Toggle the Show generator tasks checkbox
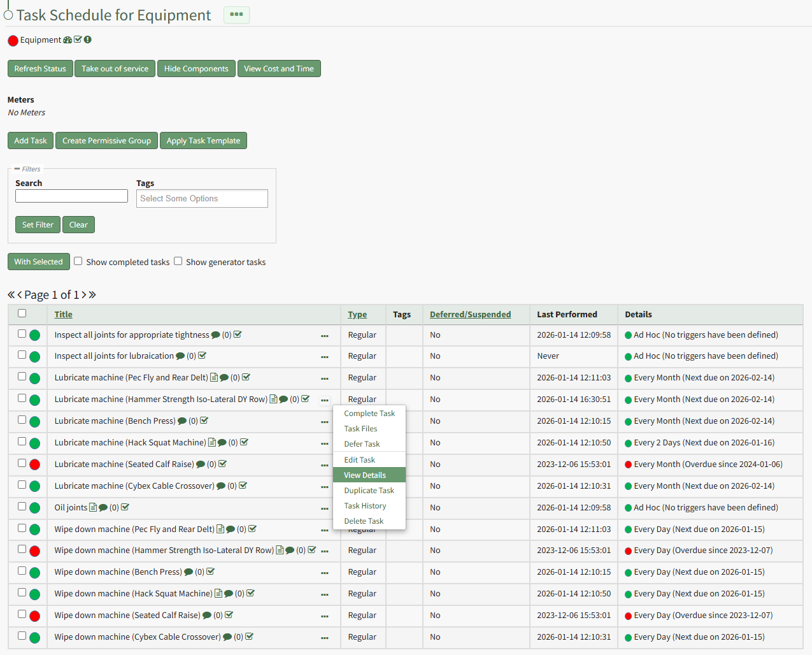812x655 pixels. pos(178,261)
